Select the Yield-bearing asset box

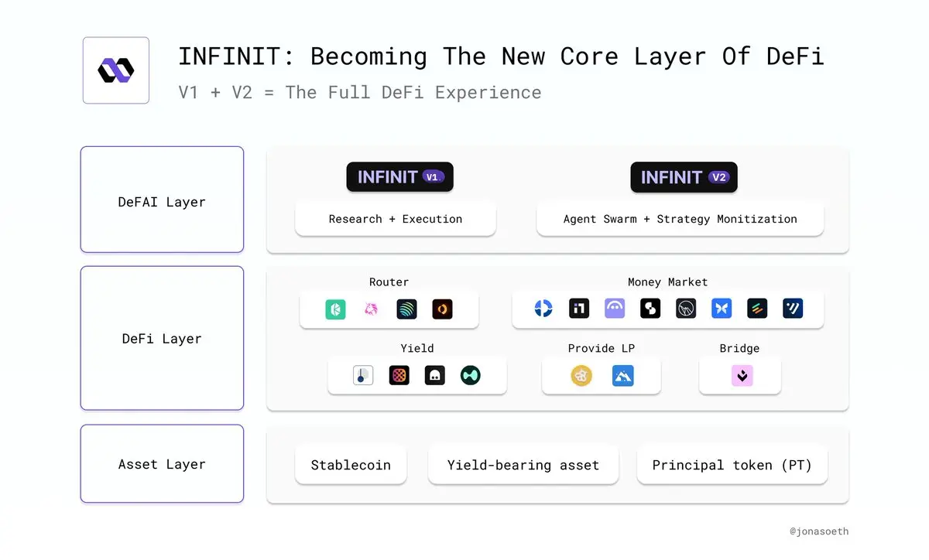[x=523, y=465]
